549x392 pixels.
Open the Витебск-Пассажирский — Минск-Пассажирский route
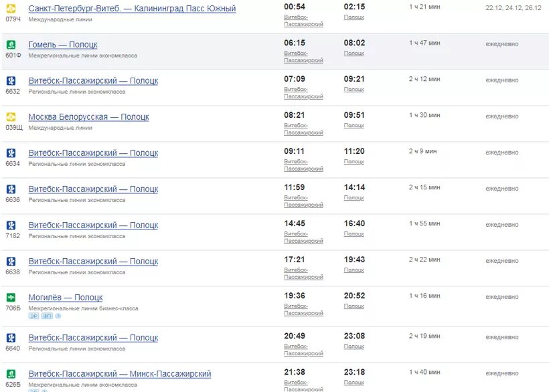click(120, 374)
